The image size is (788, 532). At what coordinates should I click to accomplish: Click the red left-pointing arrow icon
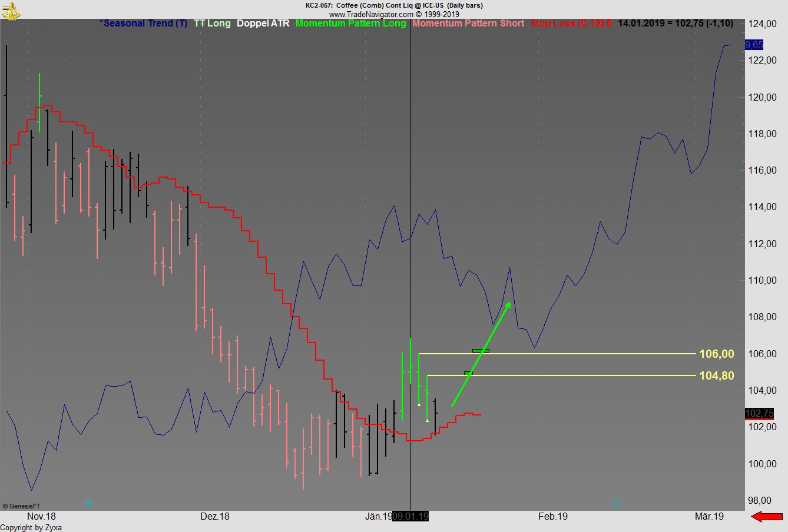pos(766,517)
